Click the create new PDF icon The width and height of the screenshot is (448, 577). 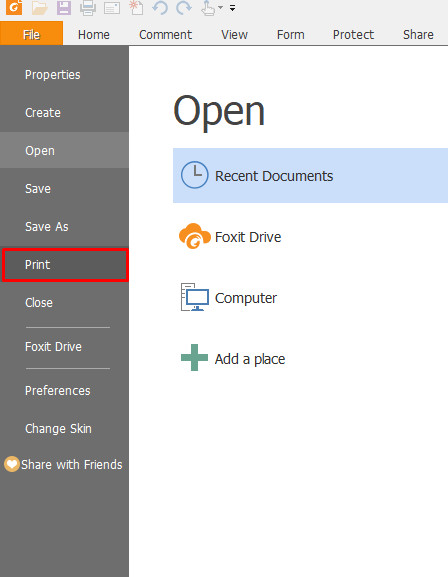[136, 8]
